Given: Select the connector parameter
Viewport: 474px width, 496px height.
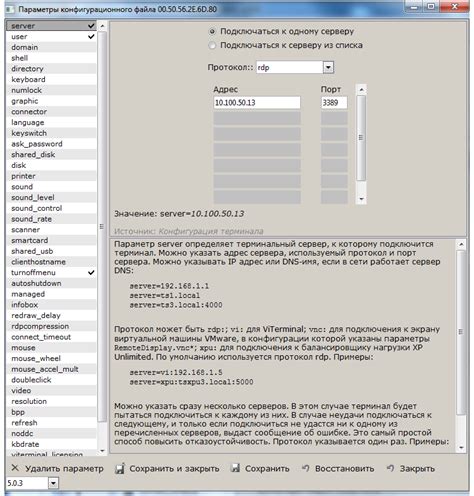Looking at the screenshot, I should (x=52, y=112).
